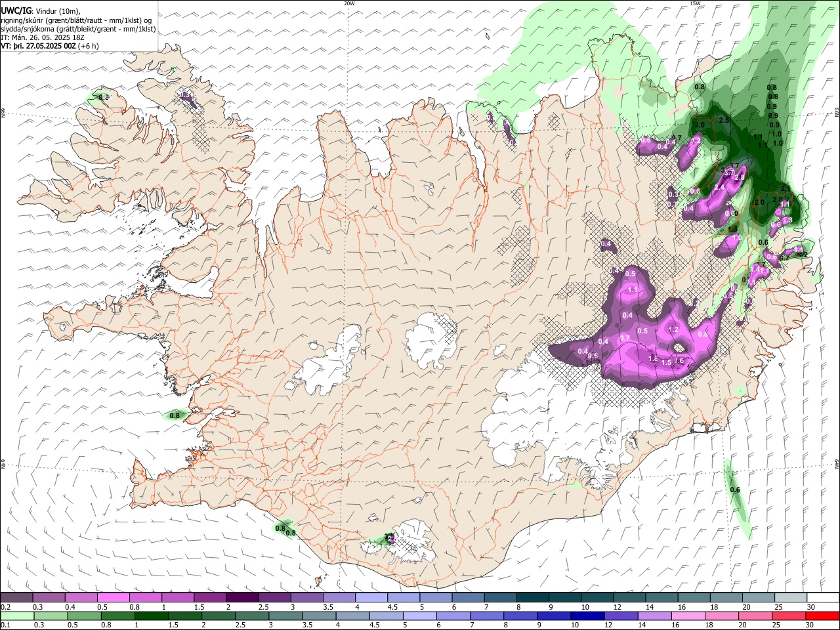Click the 2.5 rain value in the northeast
Screen dimensions: 840x630
click(x=724, y=121)
